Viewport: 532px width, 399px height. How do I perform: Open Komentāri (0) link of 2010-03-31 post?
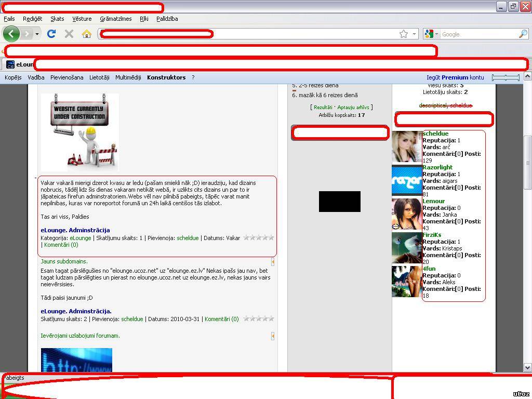[221, 320]
